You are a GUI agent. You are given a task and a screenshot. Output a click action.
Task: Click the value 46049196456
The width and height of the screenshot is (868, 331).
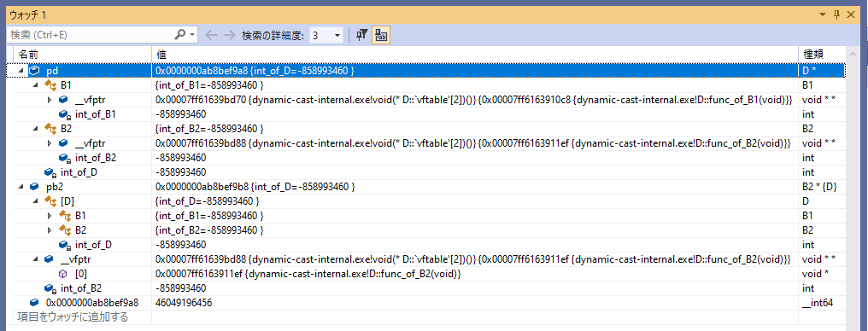(x=184, y=303)
